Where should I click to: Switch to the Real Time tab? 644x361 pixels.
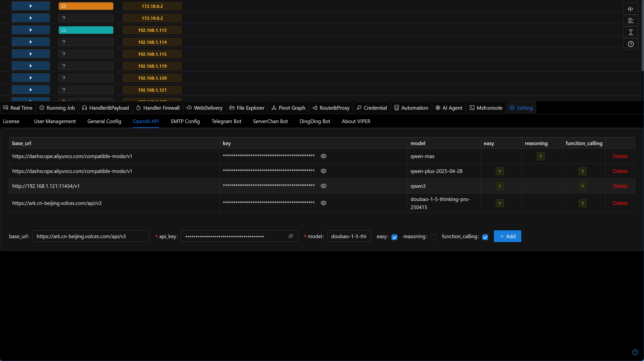click(18, 108)
